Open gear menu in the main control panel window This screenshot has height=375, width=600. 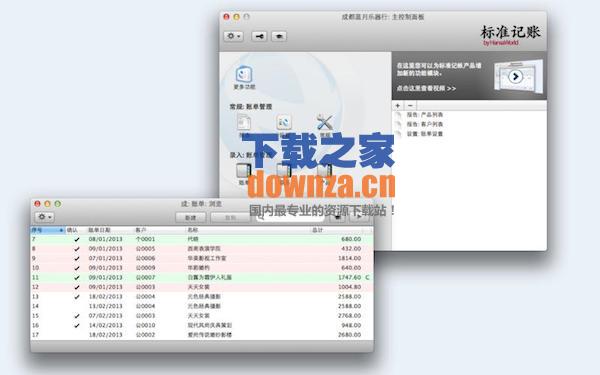click(233, 36)
